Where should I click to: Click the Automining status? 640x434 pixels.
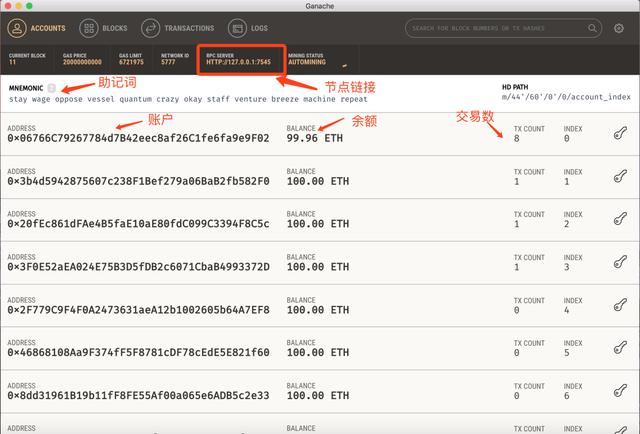tap(307, 62)
